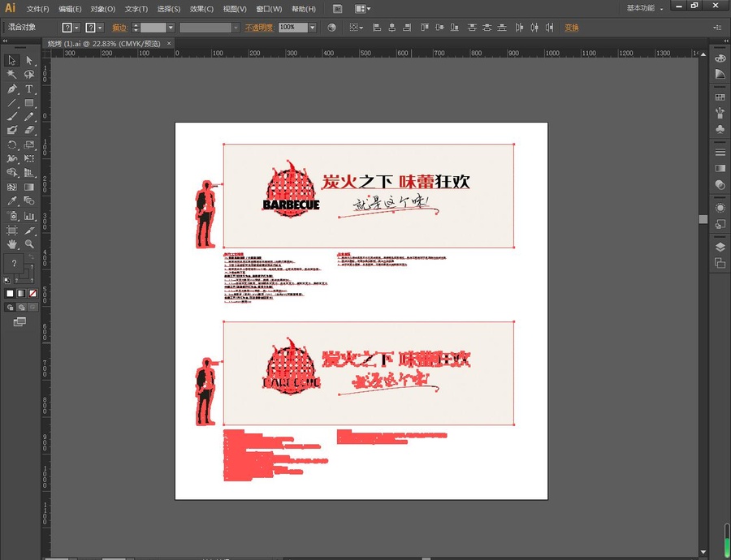Screen dimensions: 731x560
Task: Select the Line Segment tool
Action: coord(11,102)
